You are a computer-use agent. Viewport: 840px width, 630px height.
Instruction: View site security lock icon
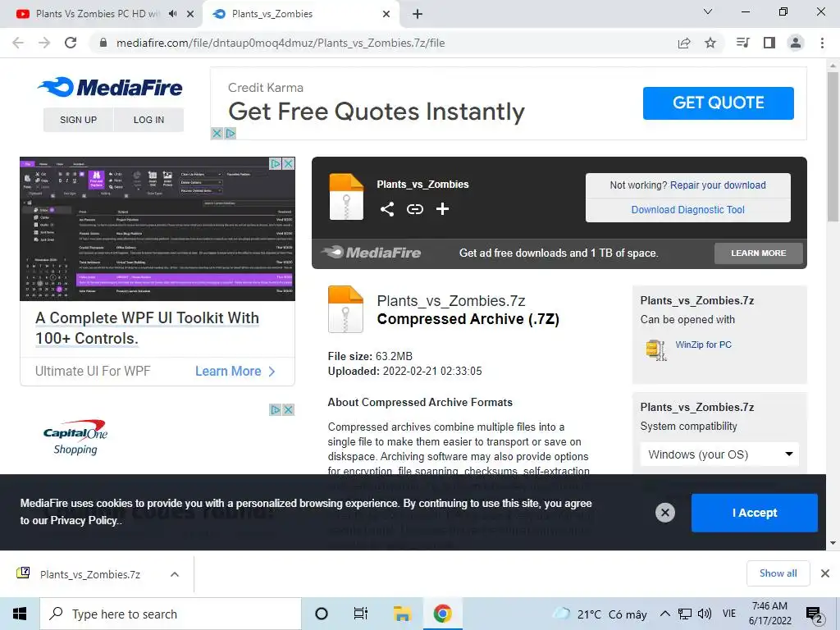[103, 43]
